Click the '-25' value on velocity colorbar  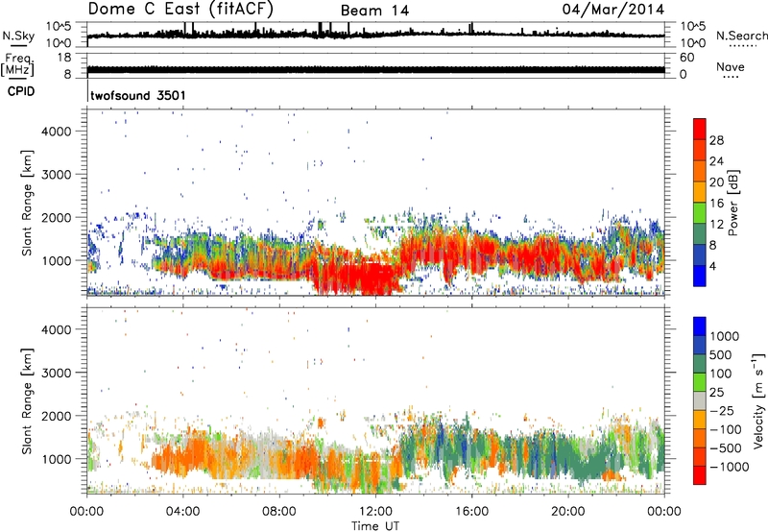pyautogui.click(x=721, y=410)
